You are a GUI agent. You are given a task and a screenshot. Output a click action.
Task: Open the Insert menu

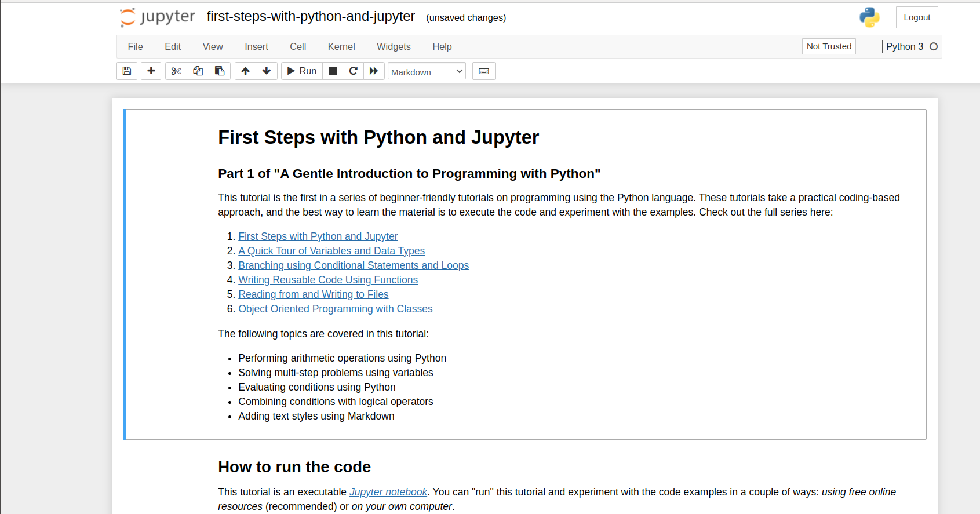[256, 46]
